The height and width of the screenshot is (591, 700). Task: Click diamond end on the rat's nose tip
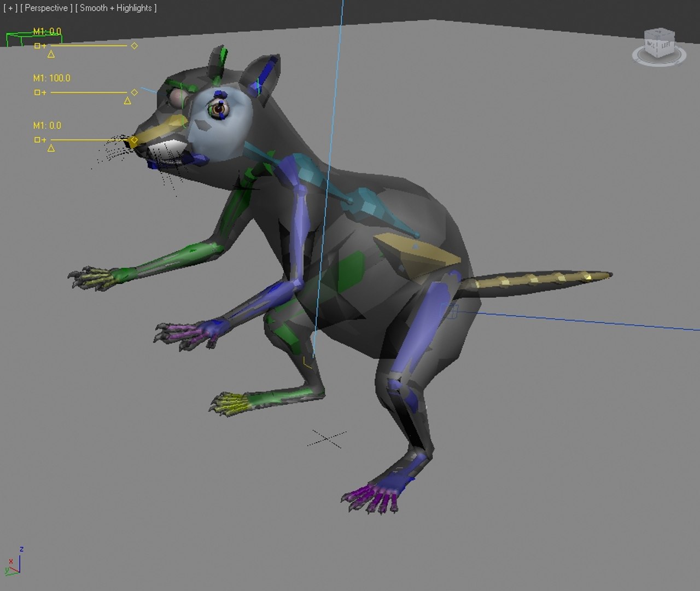[x=134, y=141]
